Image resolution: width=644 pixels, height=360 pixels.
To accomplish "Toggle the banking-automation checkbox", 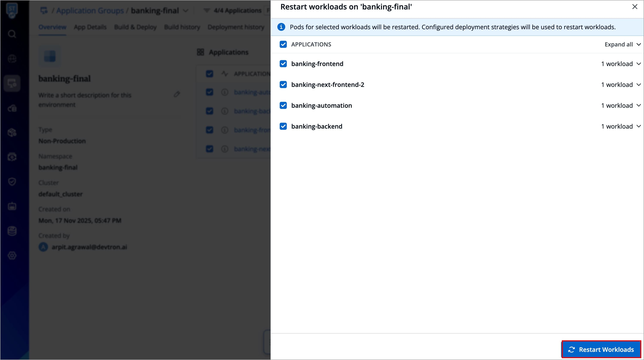I will [283, 106].
